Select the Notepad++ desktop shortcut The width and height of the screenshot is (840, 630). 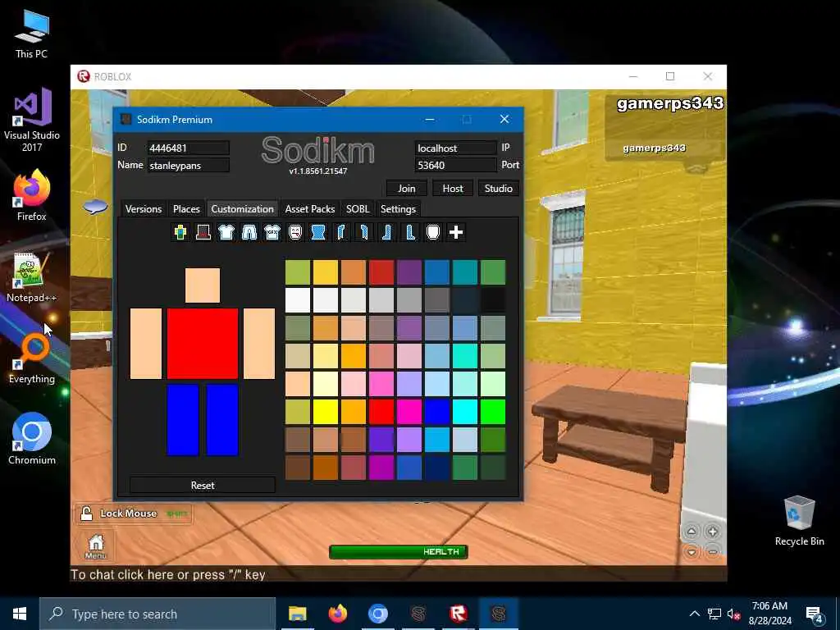pos(32,277)
